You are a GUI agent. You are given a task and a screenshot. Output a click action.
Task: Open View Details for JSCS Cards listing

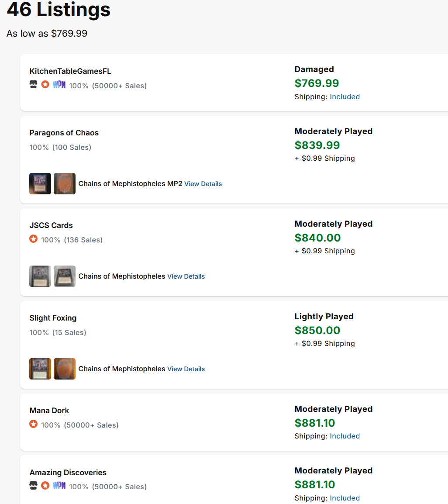click(x=186, y=276)
